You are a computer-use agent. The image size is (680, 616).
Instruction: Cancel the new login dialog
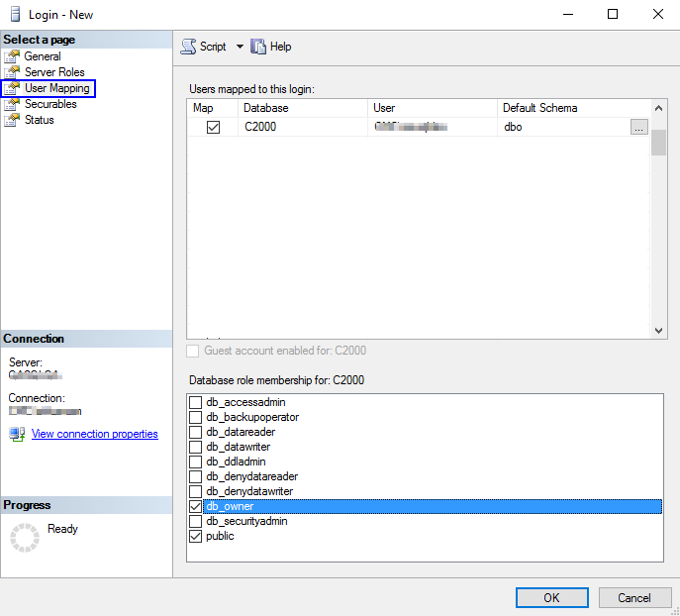point(634,598)
